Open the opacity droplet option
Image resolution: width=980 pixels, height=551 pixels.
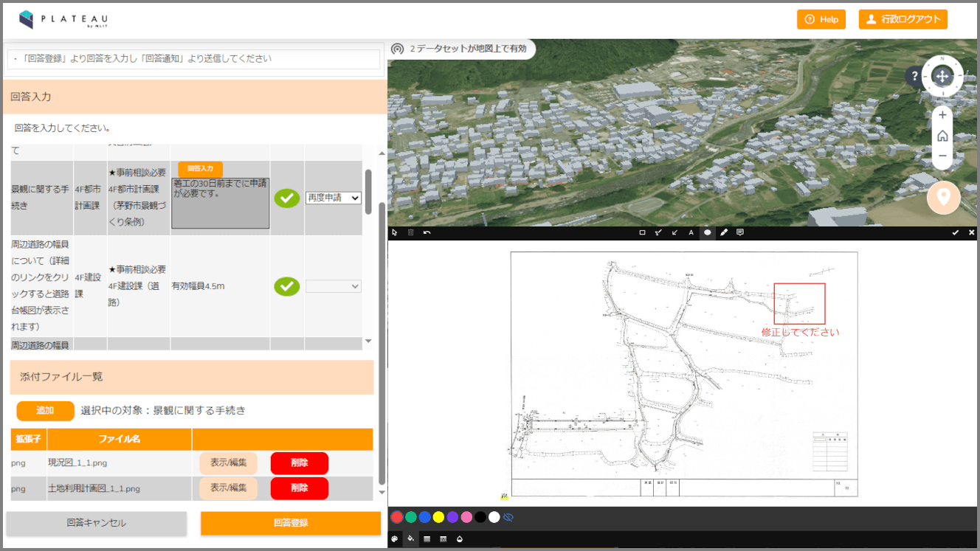tap(459, 539)
